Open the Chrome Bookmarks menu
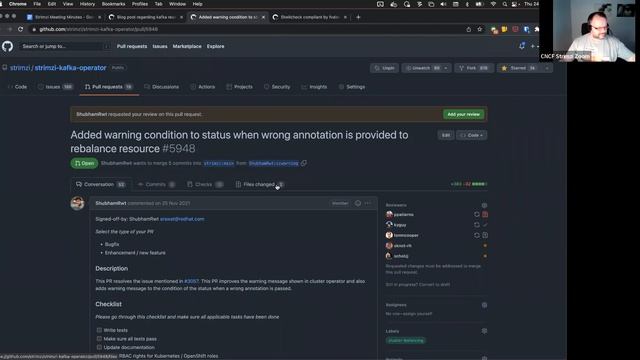This screenshot has width=640, height=360. (113, 4)
